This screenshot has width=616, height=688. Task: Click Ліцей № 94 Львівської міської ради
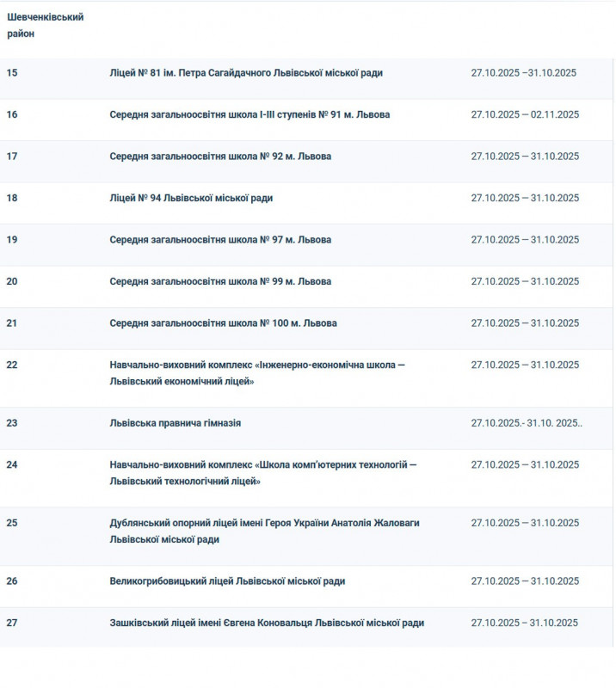pos(191,198)
